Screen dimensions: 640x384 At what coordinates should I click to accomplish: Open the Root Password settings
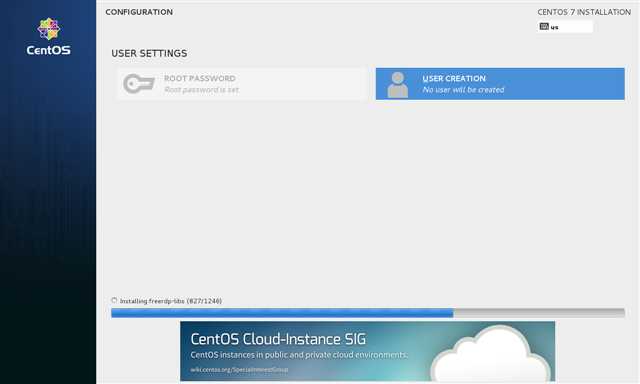[242, 84]
